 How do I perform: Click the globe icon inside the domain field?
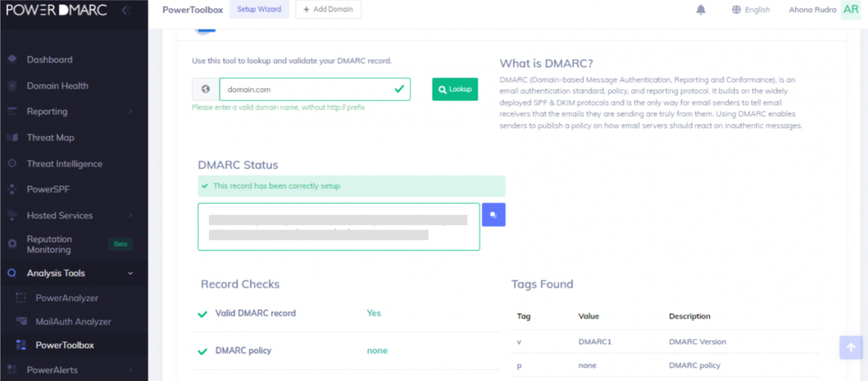(x=205, y=89)
